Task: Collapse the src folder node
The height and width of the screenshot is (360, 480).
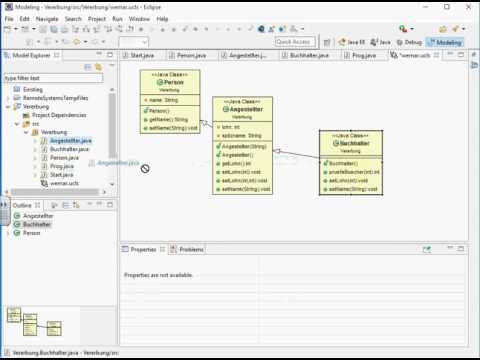Action: point(17,124)
